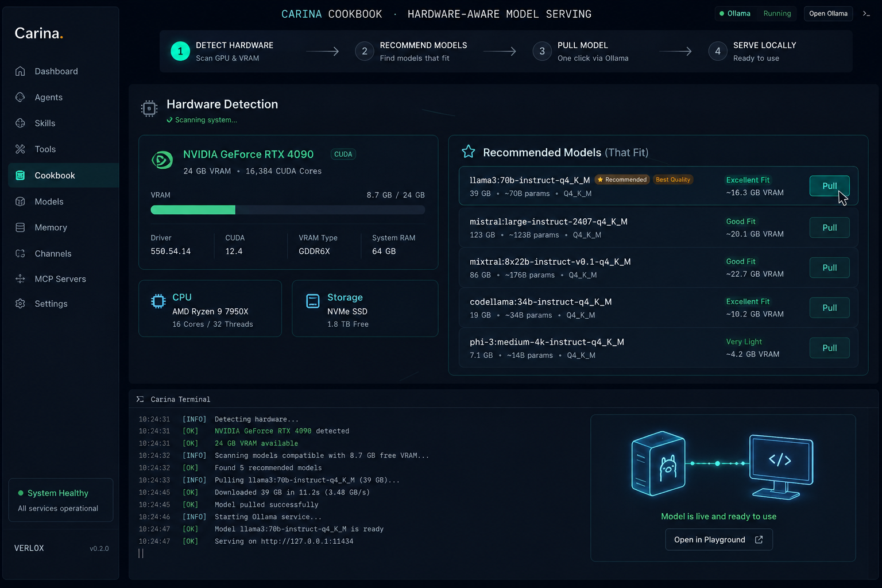This screenshot has height=588, width=882.
Task: Click the System RAM 64 GB value
Action: 384,252
